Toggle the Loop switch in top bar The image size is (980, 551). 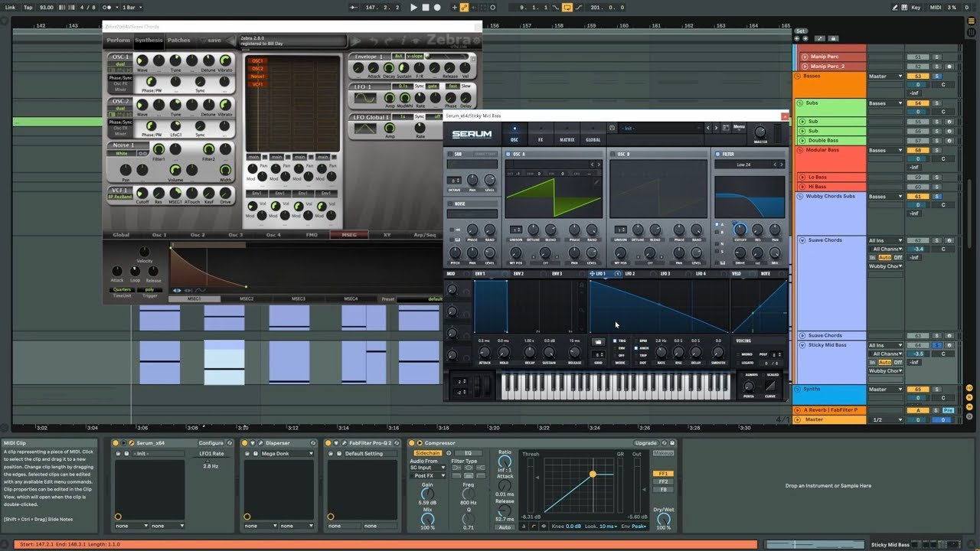tap(567, 7)
